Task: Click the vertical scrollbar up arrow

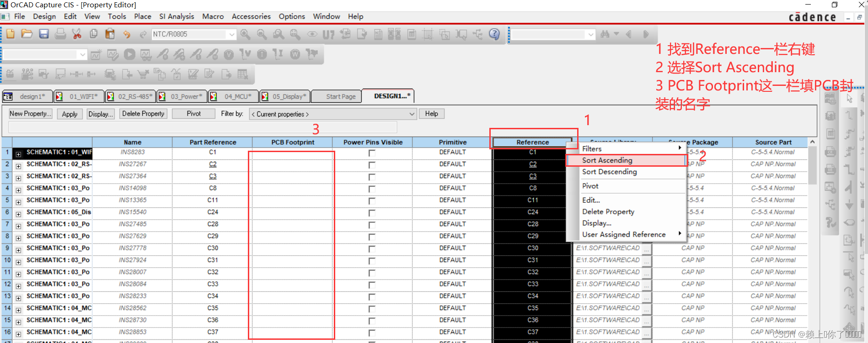Action: click(x=812, y=142)
